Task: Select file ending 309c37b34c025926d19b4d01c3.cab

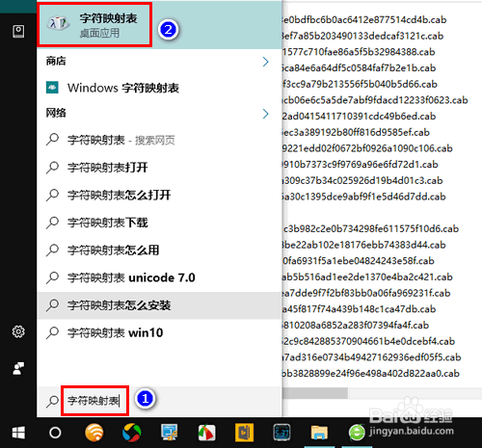Action: tap(362, 180)
